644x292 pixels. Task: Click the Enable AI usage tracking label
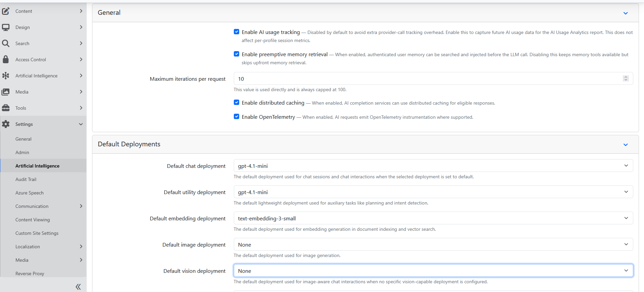pyautogui.click(x=271, y=32)
